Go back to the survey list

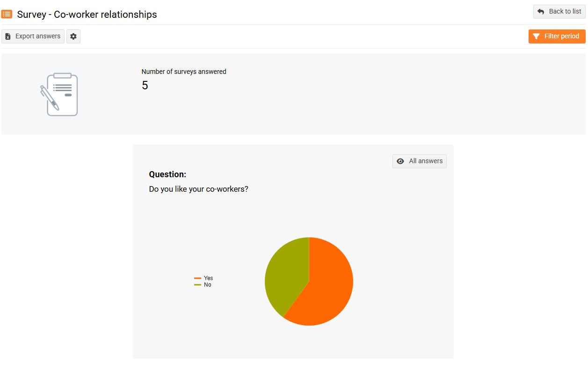pyautogui.click(x=559, y=12)
